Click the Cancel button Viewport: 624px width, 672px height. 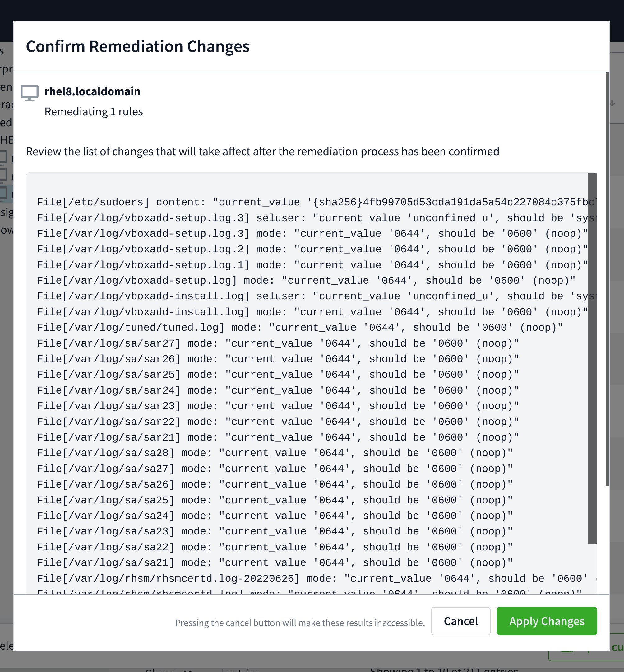pos(460,621)
